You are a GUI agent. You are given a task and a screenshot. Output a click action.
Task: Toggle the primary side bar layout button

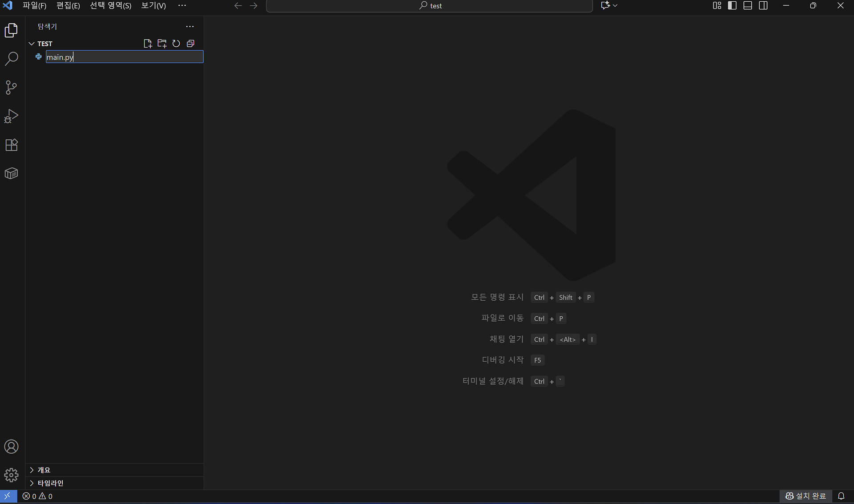tap(732, 6)
